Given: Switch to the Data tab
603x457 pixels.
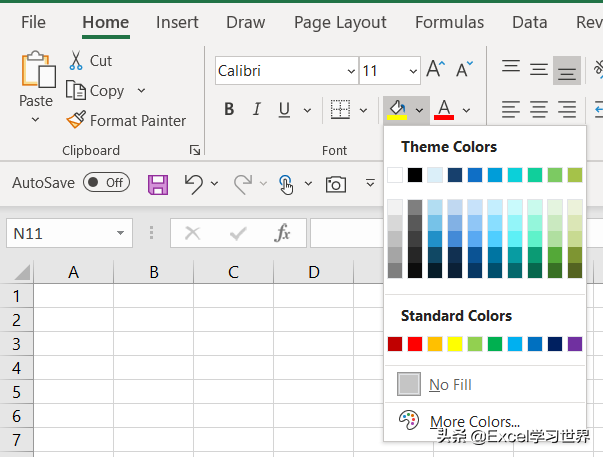Looking at the screenshot, I should [x=530, y=22].
